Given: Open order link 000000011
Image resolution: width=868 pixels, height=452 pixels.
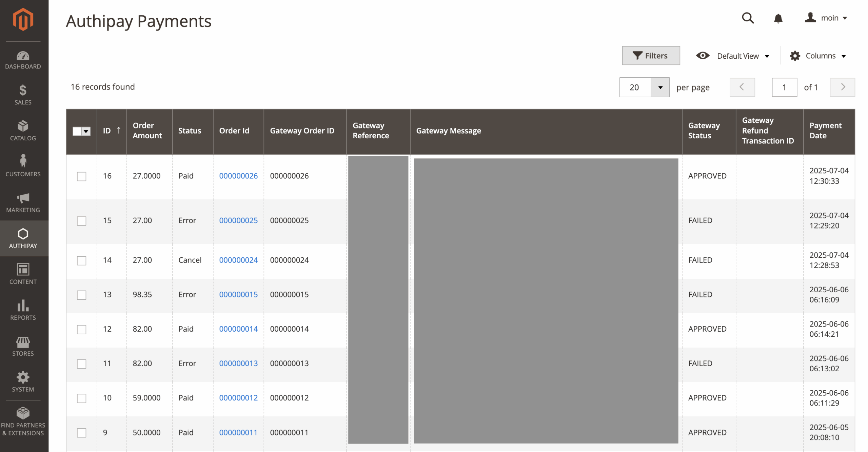Looking at the screenshot, I should [x=238, y=433].
